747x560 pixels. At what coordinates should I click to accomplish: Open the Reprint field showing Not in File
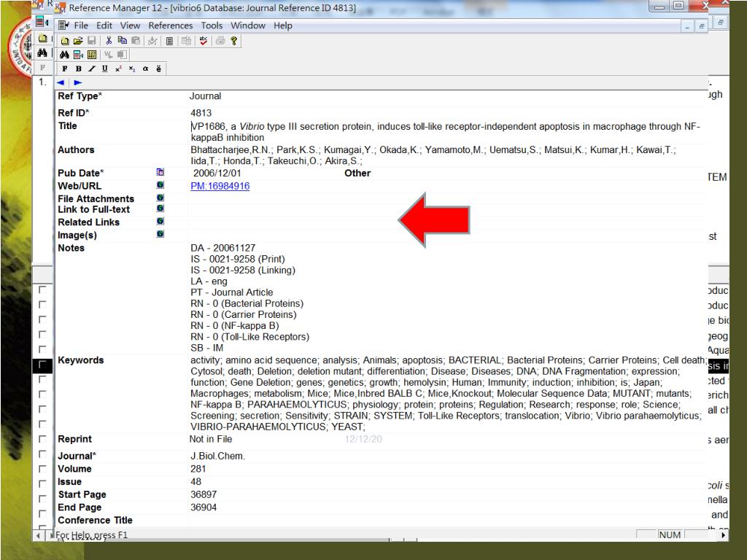click(211, 439)
